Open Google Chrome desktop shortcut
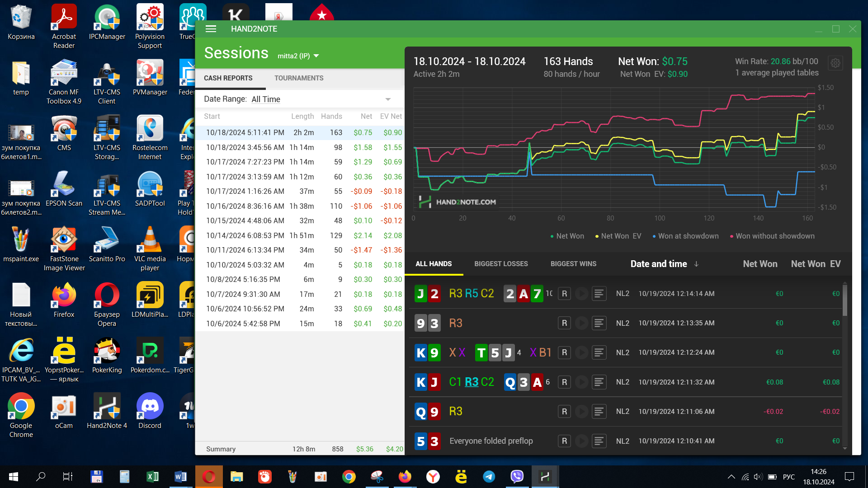Image resolution: width=868 pixels, height=488 pixels. pyautogui.click(x=21, y=415)
